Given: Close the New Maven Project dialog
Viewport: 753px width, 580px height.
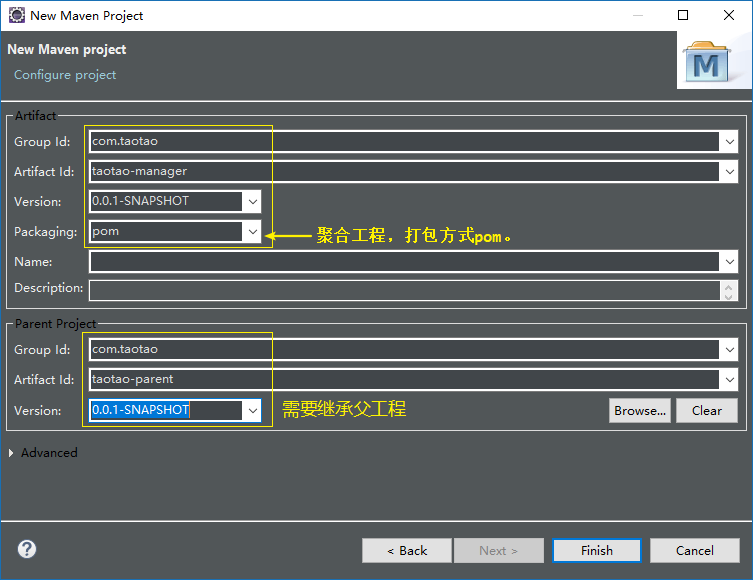Looking at the screenshot, I should [729, 15].
